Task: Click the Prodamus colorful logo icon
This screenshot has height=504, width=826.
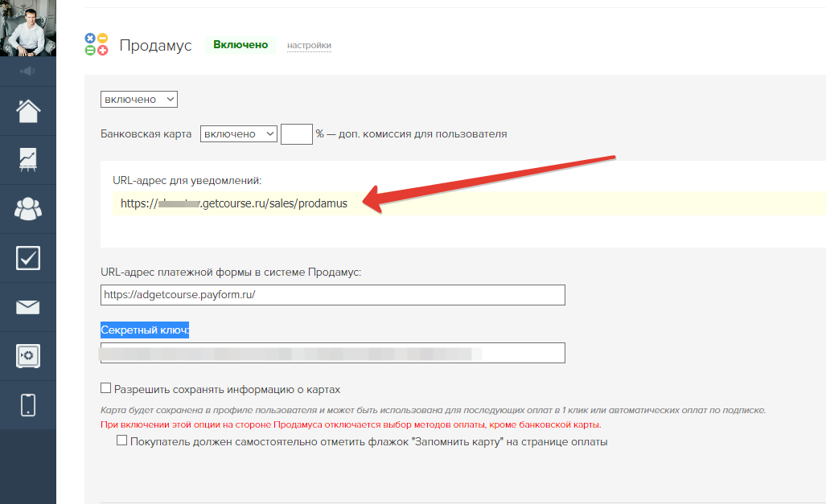Action: (97, 45)
